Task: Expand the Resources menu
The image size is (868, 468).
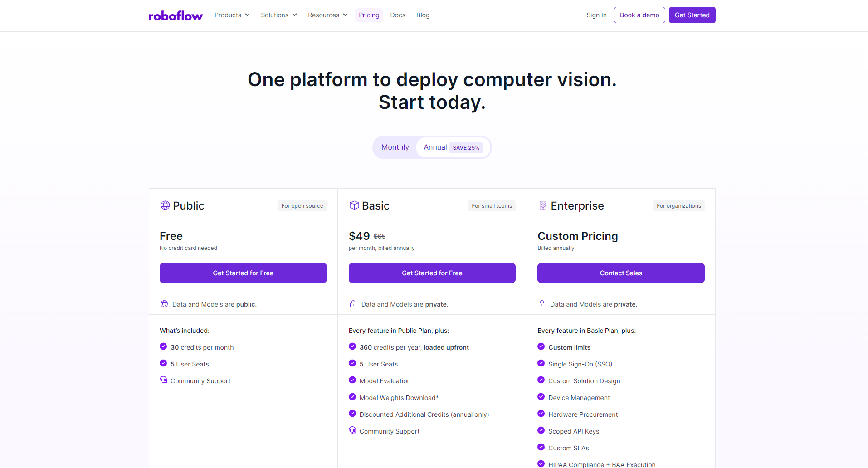Action: 327,15
